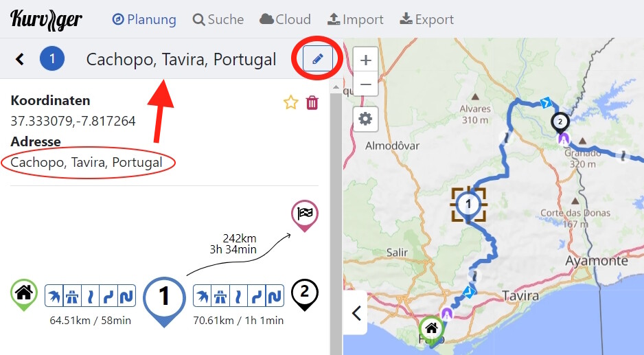The image size is (644, 355).
Task: Toggle extra curvy option for second segment
Action: tap(275, 296)
